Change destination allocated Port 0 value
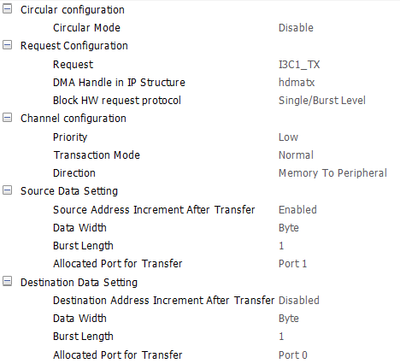Screen dimensions: 400x362 293,355
